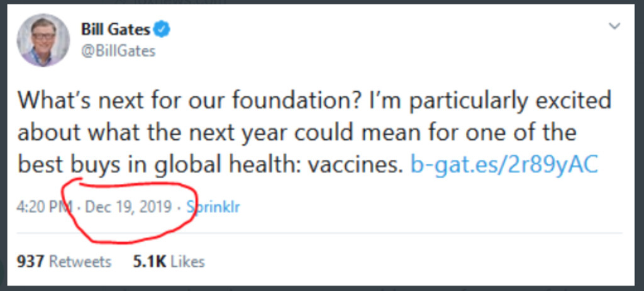Image resolution: width=644 pixels, height=291 pixels.
Task: Open the Bill Gates display name
Action: pyautogui.click(x=116, y=29)
